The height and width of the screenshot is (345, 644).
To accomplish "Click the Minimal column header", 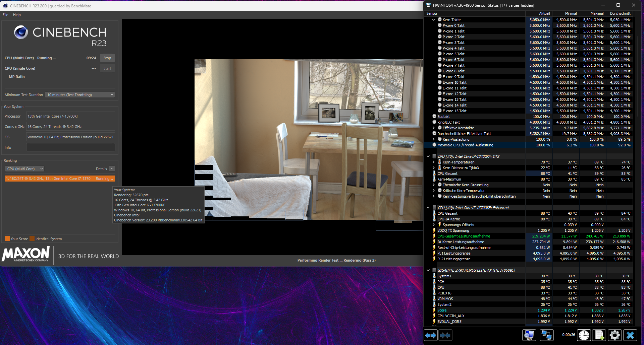I will point(566,13).
